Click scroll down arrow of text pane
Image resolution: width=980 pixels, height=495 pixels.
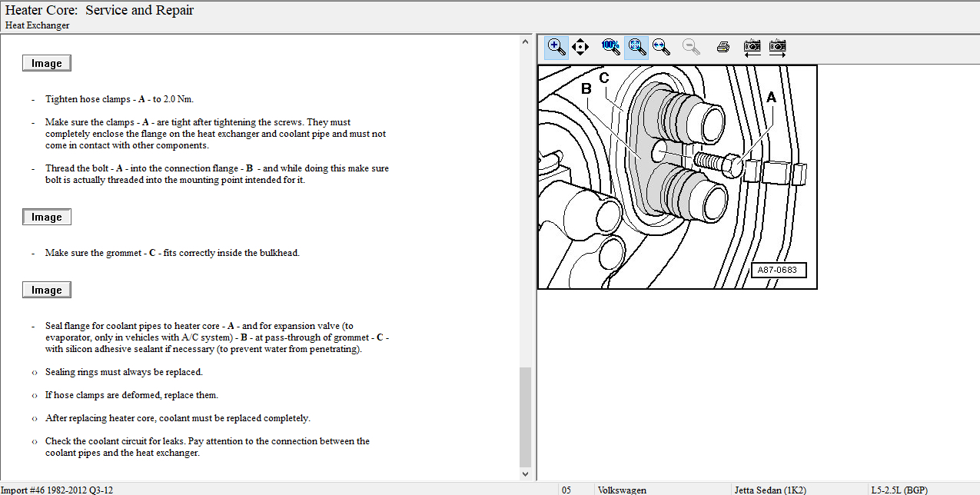[526, 474]
